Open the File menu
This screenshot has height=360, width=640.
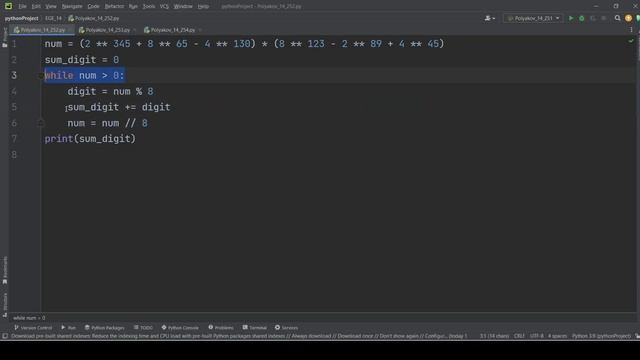tap(22, 6)
